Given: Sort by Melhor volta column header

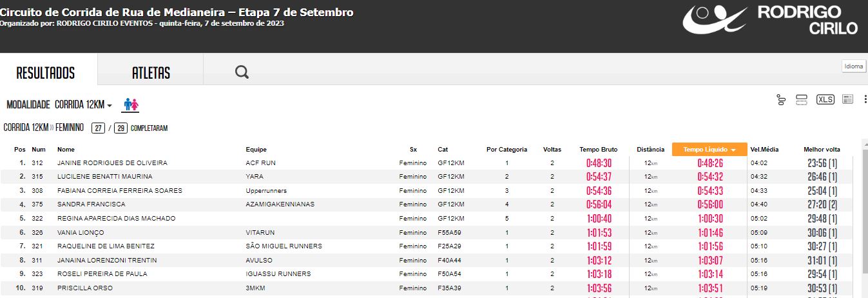Looking at the screenshot, I should point(822,149).
